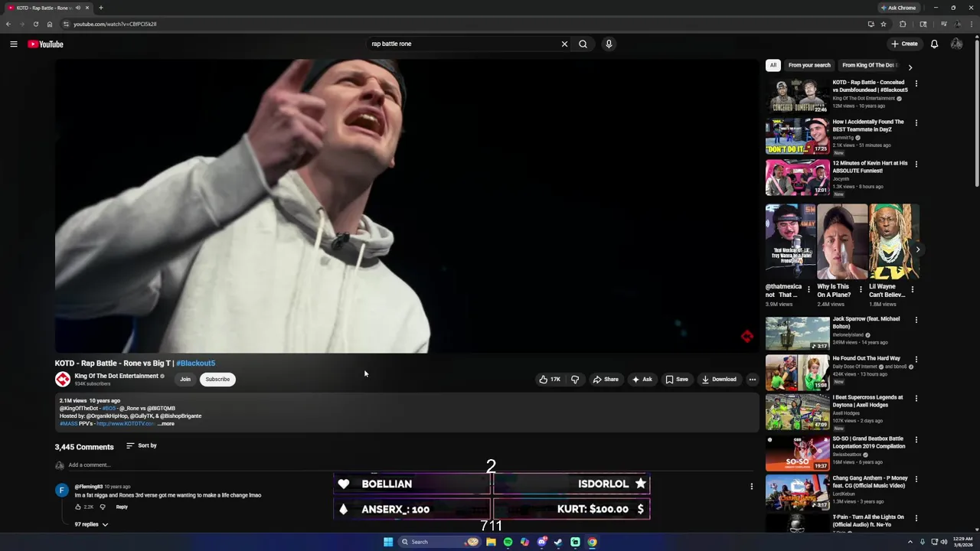The image size is (980, 551).
Task: Open more actions ellipsis under video
Action: [x=752, y=380]
